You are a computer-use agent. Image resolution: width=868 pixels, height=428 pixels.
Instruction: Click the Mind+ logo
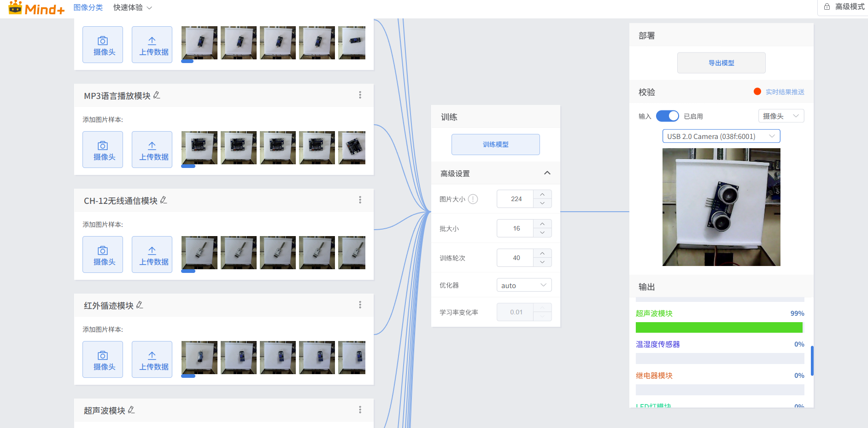[x=37, y=8]
